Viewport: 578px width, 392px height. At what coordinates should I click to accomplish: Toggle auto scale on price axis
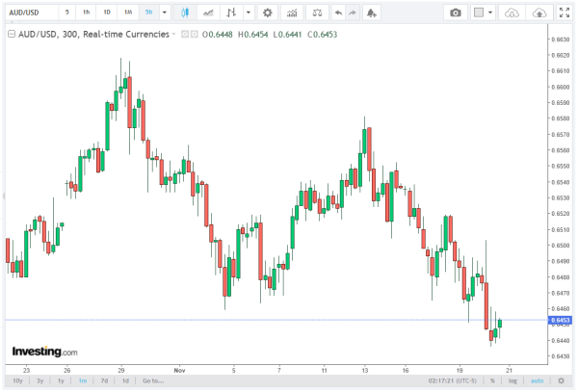point(536,380)
